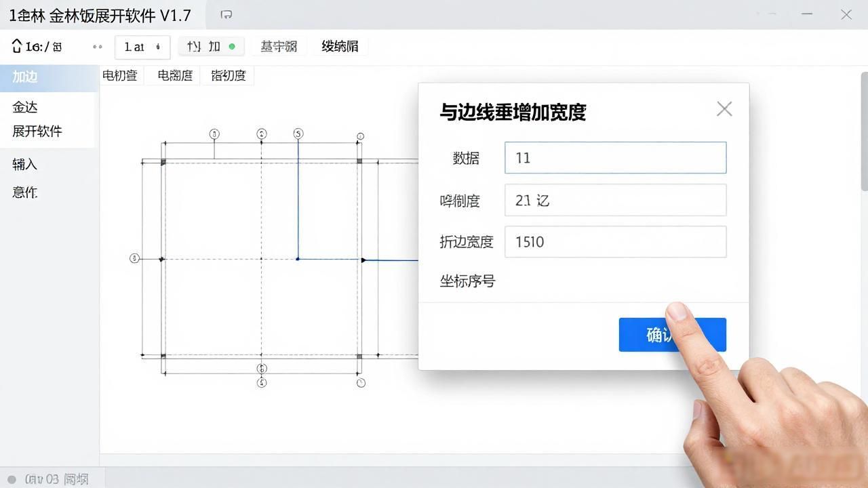Click the 数据 input field
The width and height of the screenshot is (868, 488).
(x=615, y=158)
